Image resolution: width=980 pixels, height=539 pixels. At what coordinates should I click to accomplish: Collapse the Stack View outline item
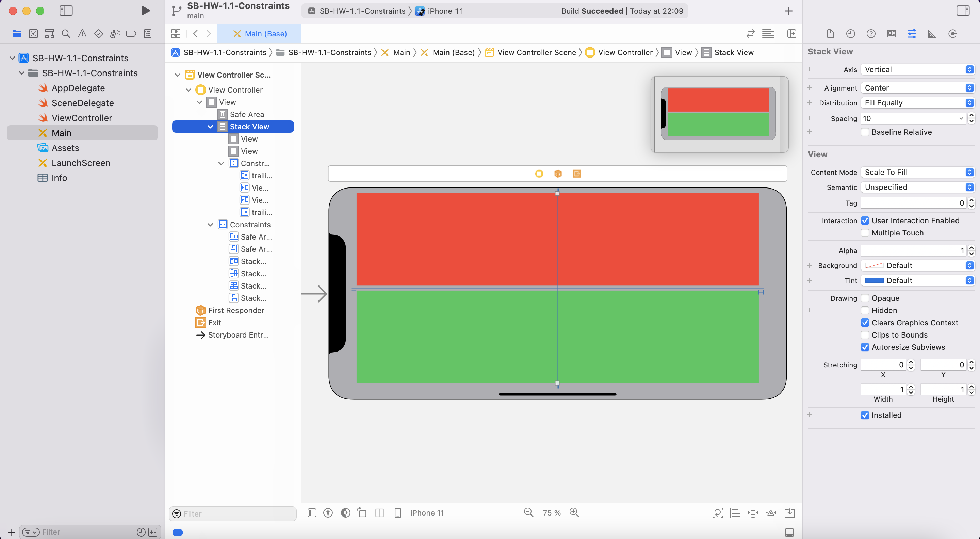point(210,126)
